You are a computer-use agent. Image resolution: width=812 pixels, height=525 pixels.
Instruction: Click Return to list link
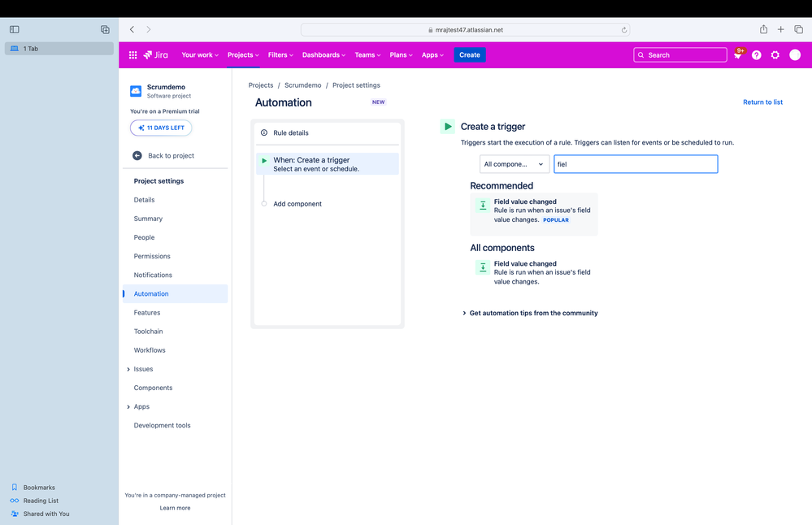762,102
